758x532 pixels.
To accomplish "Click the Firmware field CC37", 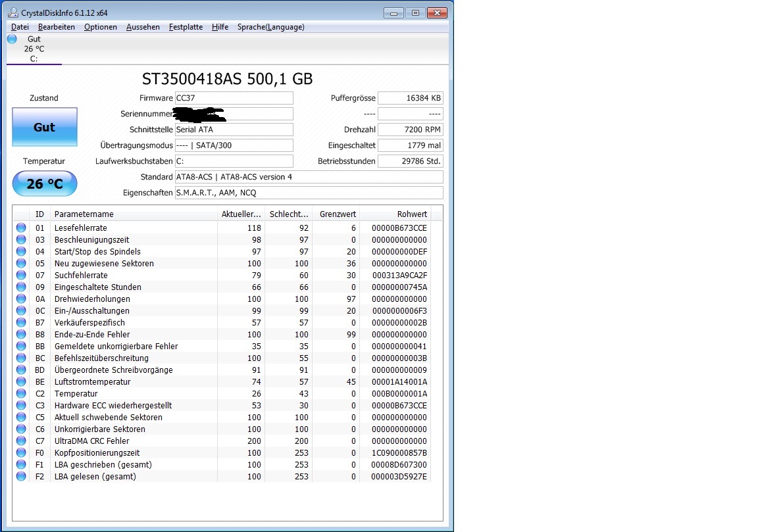I will tap(234, 98).
